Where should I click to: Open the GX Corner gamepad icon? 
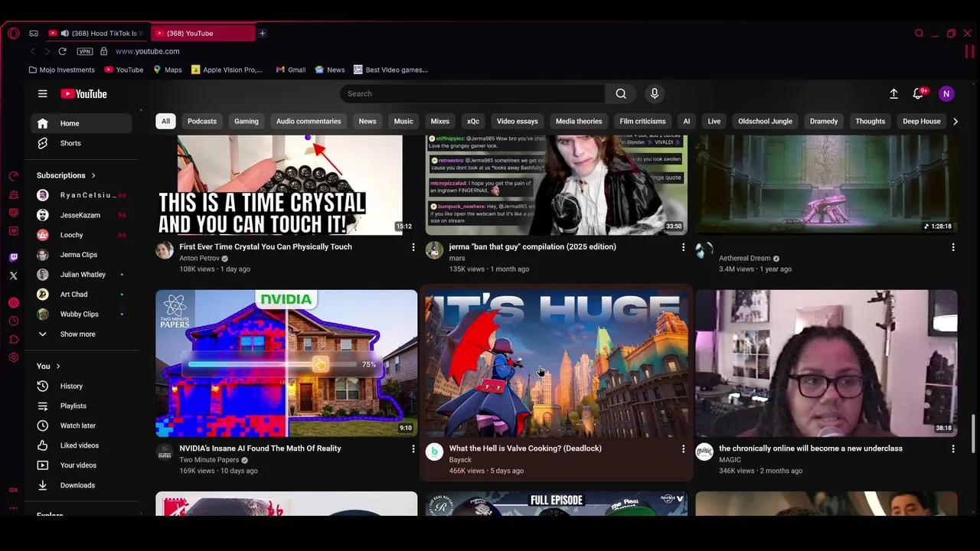(x=34, y=33)
